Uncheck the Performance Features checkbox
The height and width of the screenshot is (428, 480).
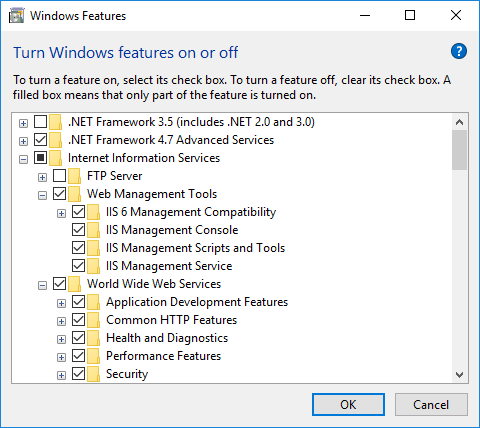click(x=78, y=356)
